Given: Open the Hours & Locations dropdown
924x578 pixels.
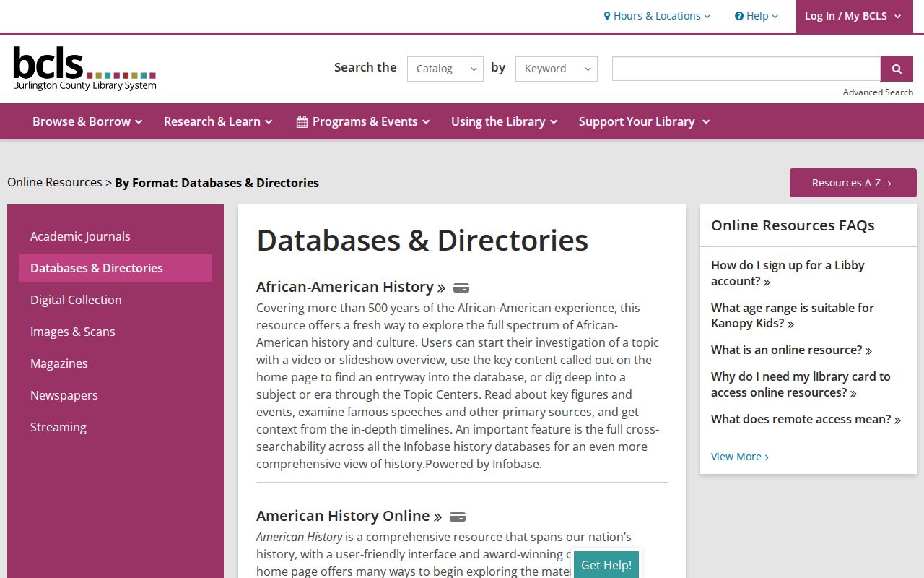Looking at the screenshot, I should click(657, 16).
